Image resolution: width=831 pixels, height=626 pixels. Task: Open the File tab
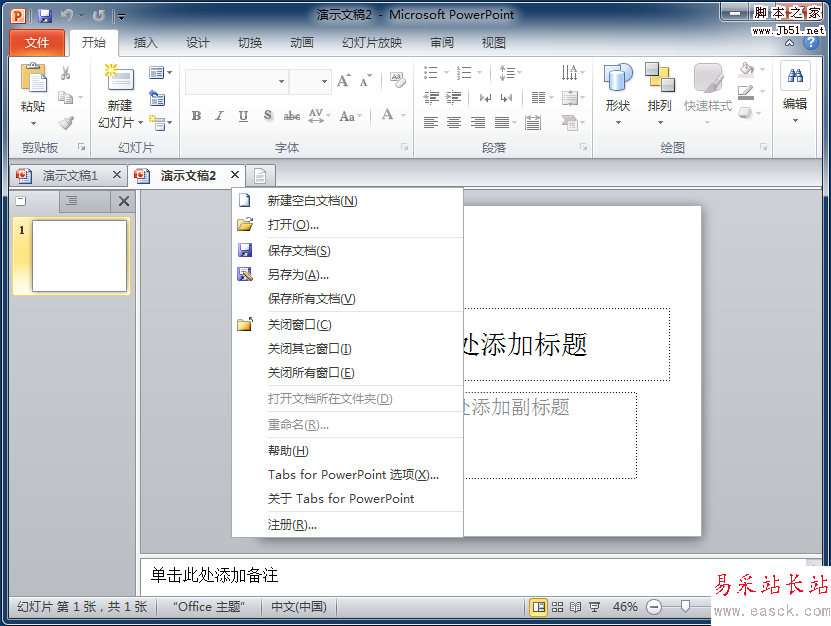coord(37,42)
